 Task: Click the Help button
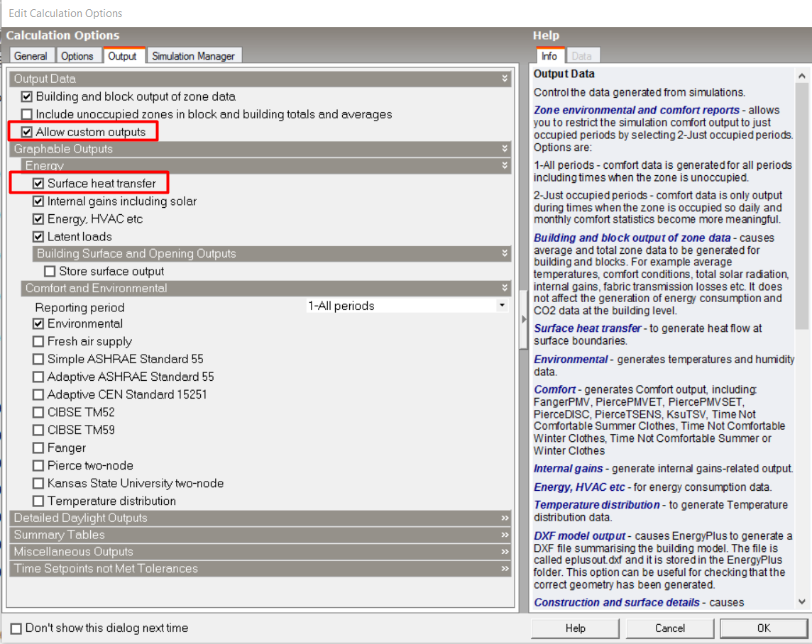pos(576,628)
